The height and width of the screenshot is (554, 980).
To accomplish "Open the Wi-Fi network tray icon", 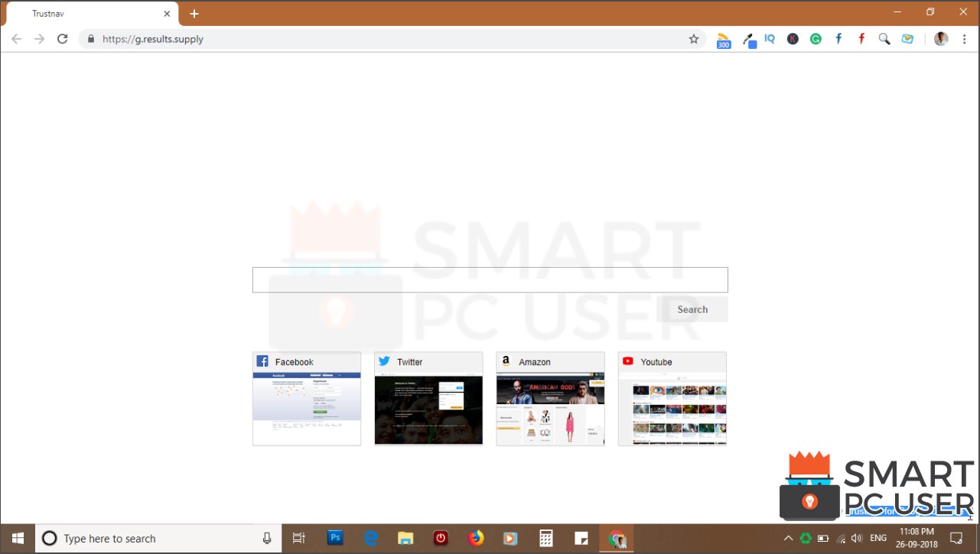I will pos(841,539).
